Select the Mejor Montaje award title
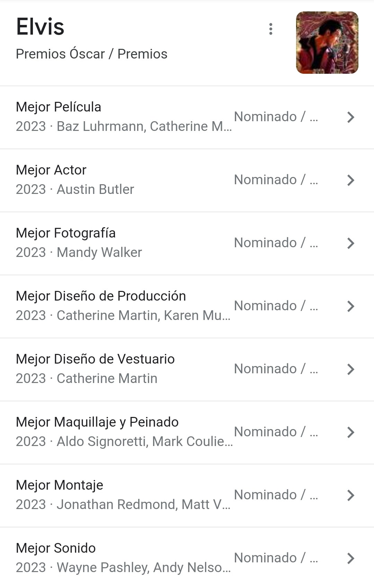 (60, 485)
